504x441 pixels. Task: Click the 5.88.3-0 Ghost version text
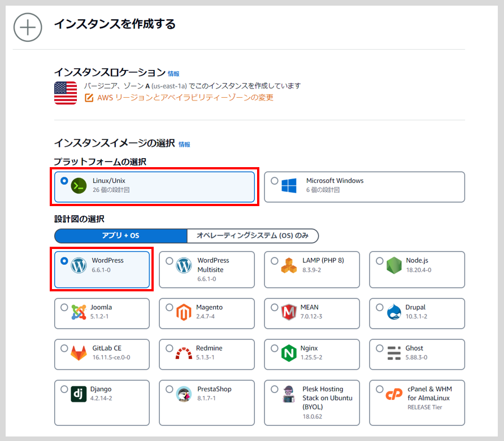pyautogui.click(x=416, y=357)
